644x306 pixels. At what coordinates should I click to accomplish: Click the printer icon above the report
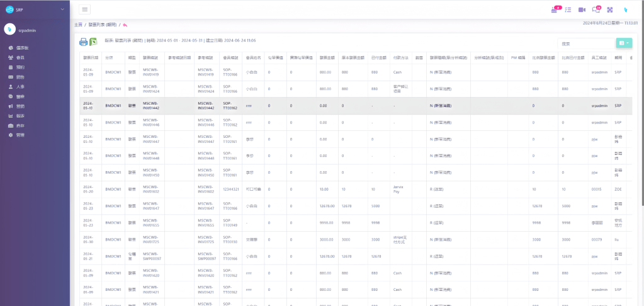click(x=83, y=42)
